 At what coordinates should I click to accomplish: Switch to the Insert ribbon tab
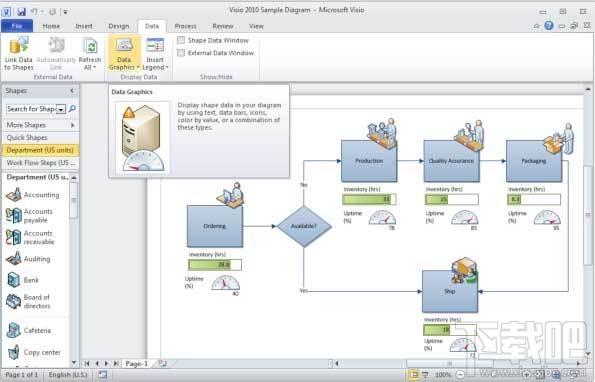tap(84, 26)
